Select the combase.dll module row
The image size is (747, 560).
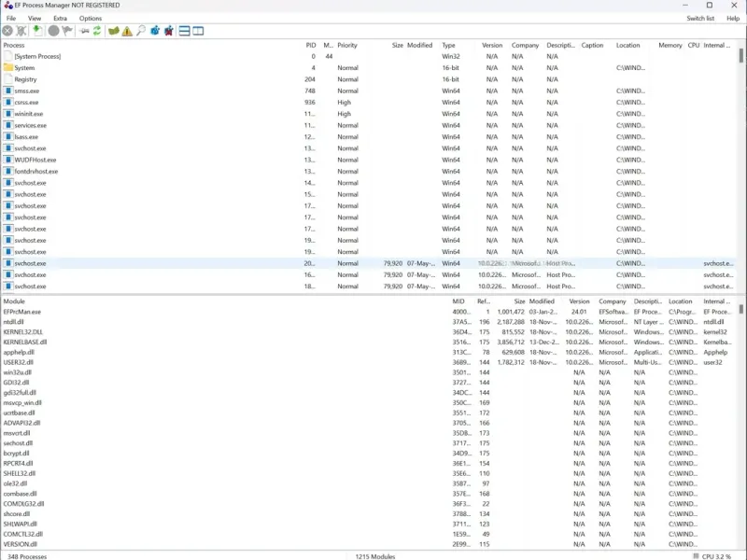coord(369,494)
